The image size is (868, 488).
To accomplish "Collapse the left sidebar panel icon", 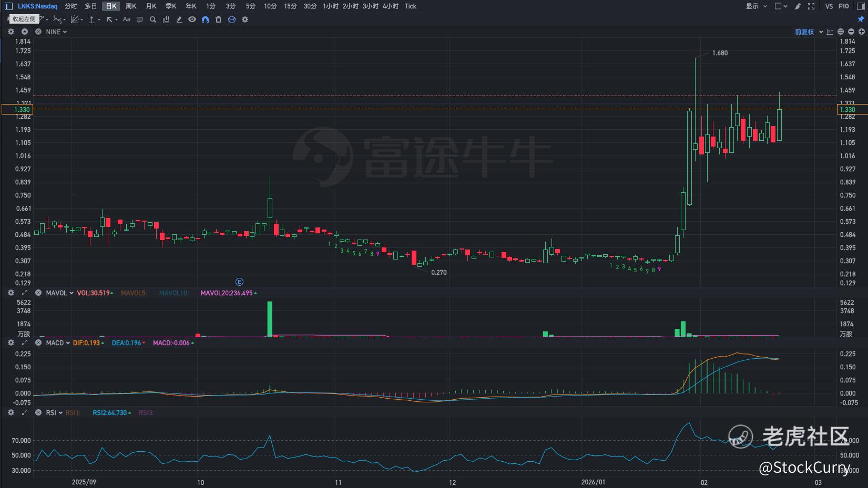I will pyautogui.click(x=8, y=6).
